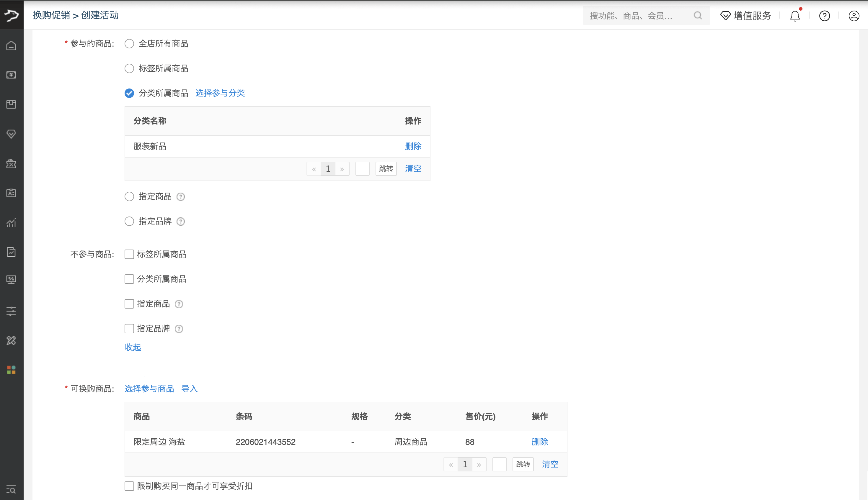
Task: Select the 标签所属商品 radio option
Action: click(x=129, y=68)
